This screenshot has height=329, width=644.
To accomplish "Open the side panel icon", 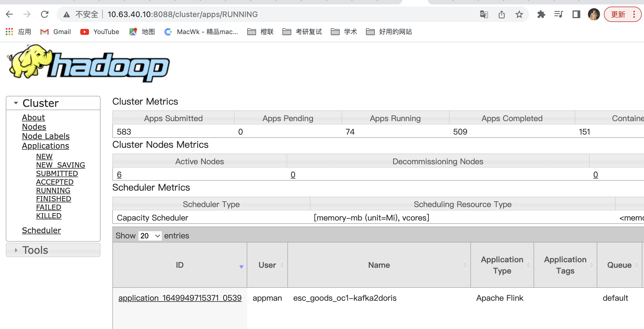I will click(x=576, y=14).
